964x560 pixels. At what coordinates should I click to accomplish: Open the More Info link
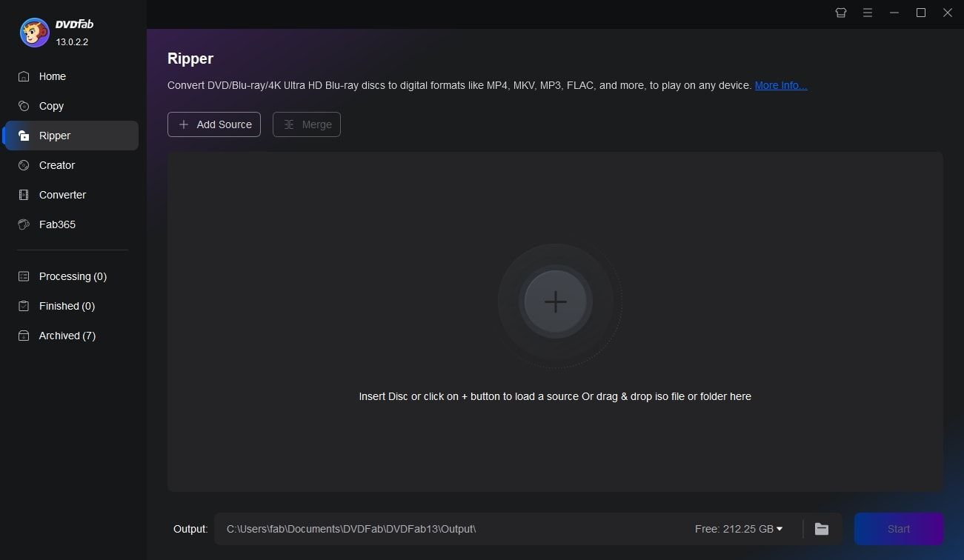(781, 85)
